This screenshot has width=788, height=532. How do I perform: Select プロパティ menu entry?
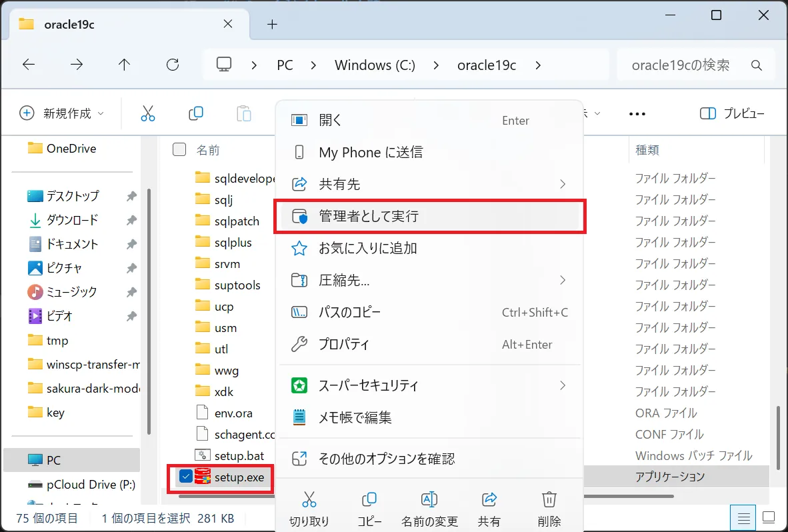(x=430, y=344)
